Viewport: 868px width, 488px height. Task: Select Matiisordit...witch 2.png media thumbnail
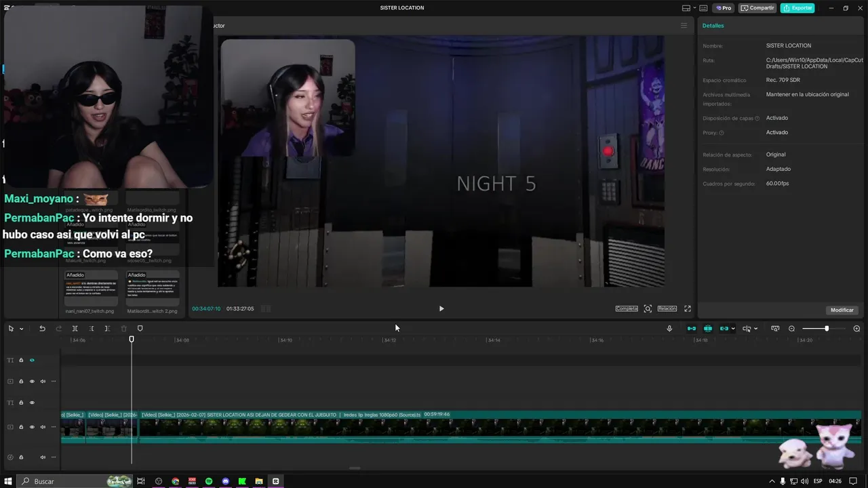153,289
